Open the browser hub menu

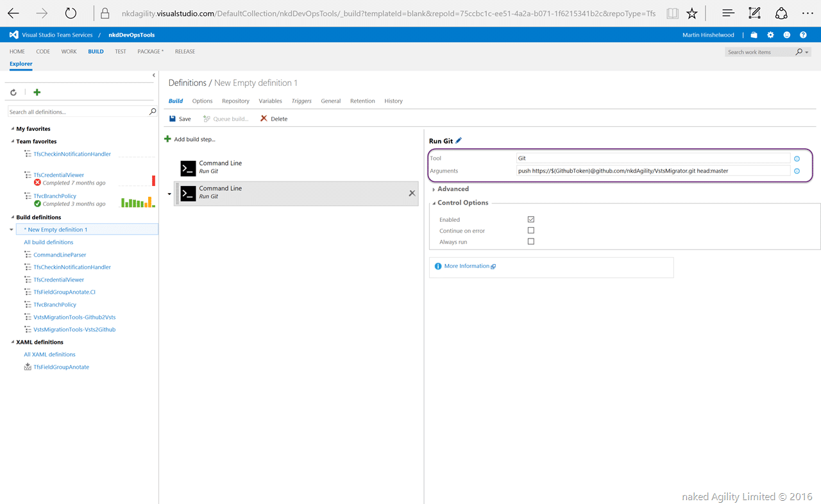click(x=728, y=13)
